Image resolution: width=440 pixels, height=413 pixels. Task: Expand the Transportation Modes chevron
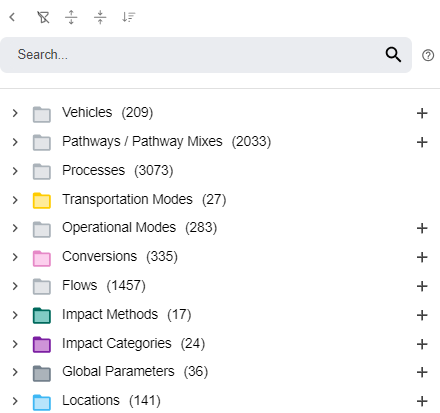tap(15, 200)
